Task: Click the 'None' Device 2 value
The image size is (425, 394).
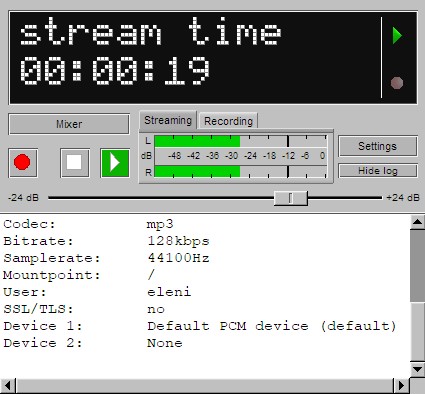Action: tap(165, 343)
